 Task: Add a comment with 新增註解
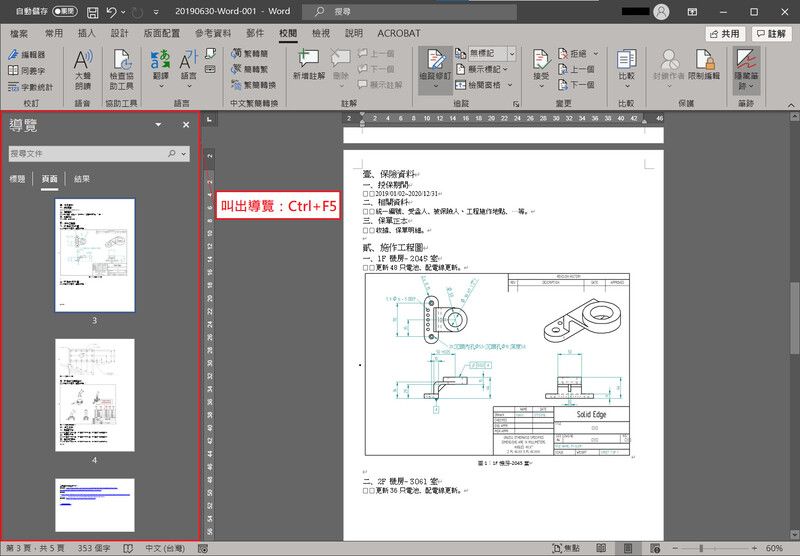[309, 65]
